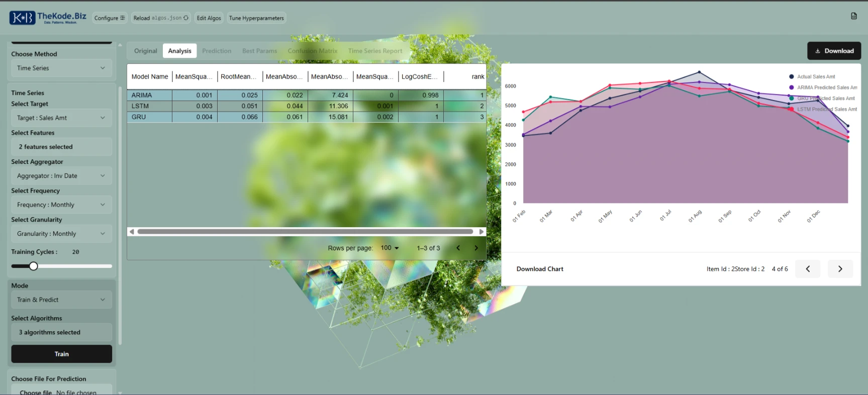The width and height of the screenshot is (868, 395).
Task: Open the Time Series Report tab
Action: [x=375, y=51]
